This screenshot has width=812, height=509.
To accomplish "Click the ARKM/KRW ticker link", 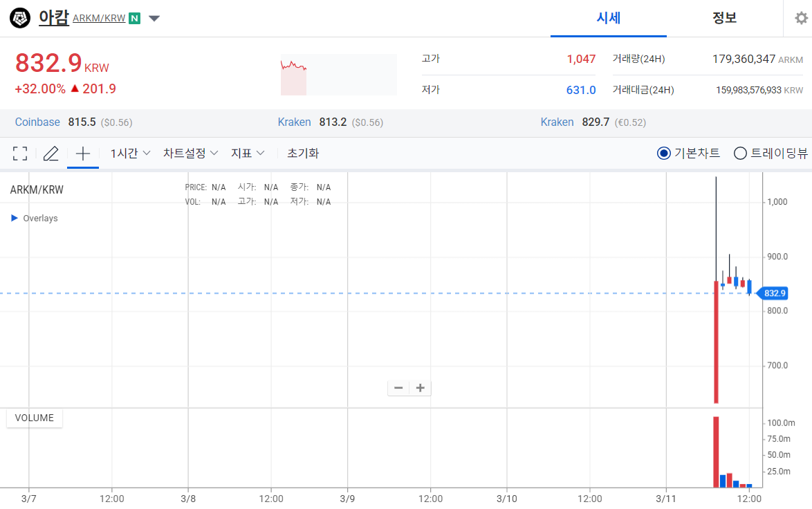I will 99,18.
